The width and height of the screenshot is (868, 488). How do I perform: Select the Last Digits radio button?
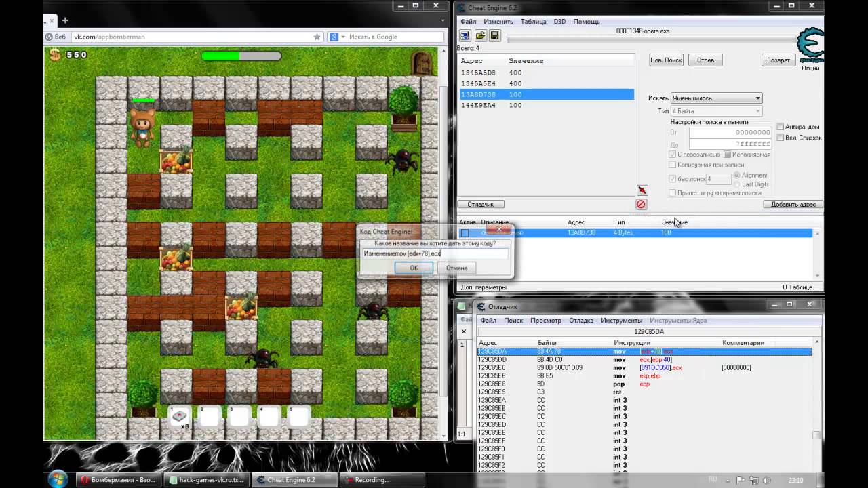pyautogui.click(x=736, y=184)
